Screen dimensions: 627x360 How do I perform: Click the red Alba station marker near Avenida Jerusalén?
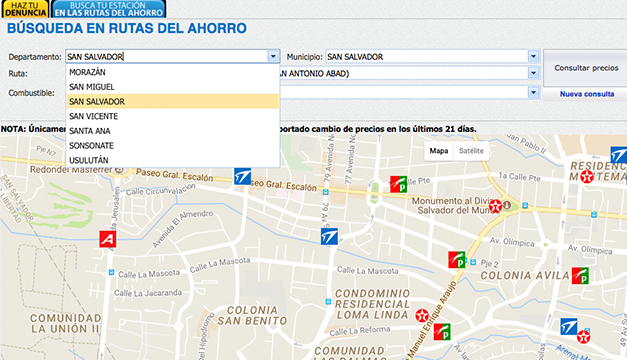point(108,239)
